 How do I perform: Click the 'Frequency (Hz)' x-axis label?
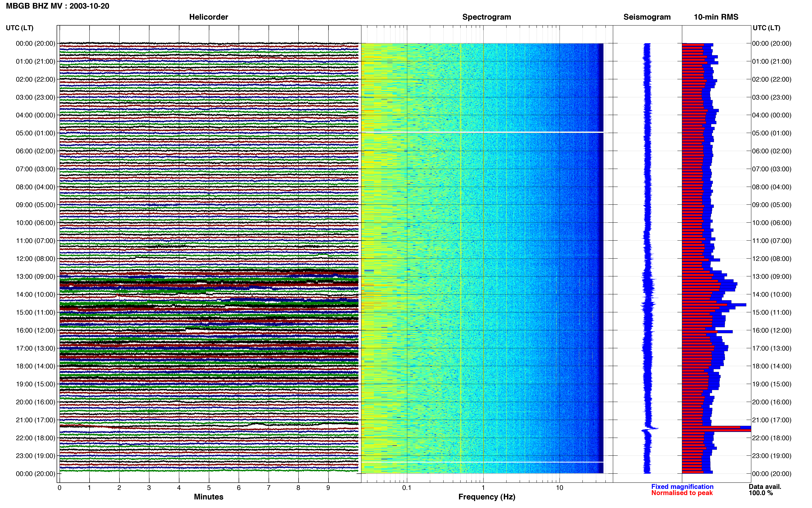pyautogui.click(x=487, y=497)
